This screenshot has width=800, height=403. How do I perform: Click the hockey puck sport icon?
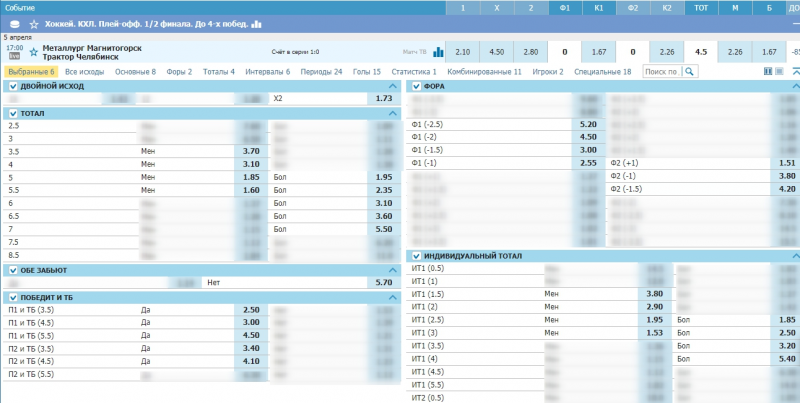click(x=14, y=23)
